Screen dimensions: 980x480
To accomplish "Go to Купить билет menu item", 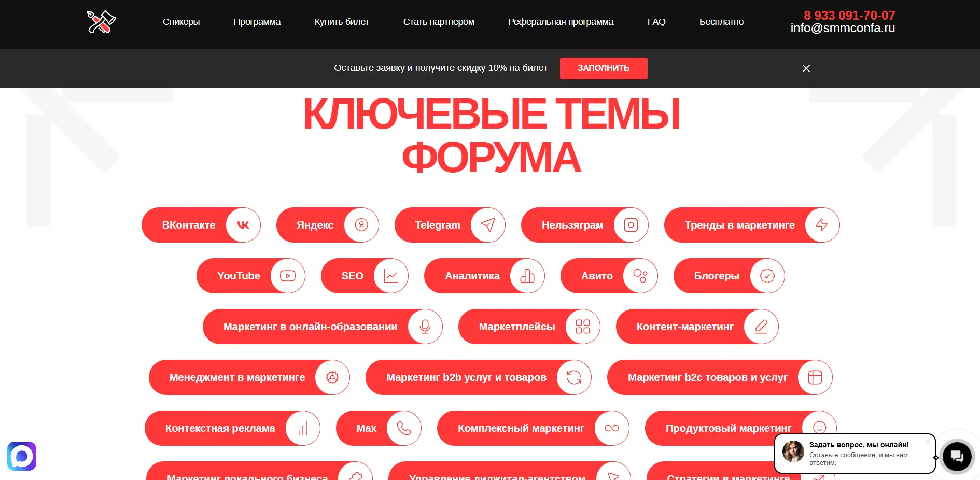I will [342, 22].
